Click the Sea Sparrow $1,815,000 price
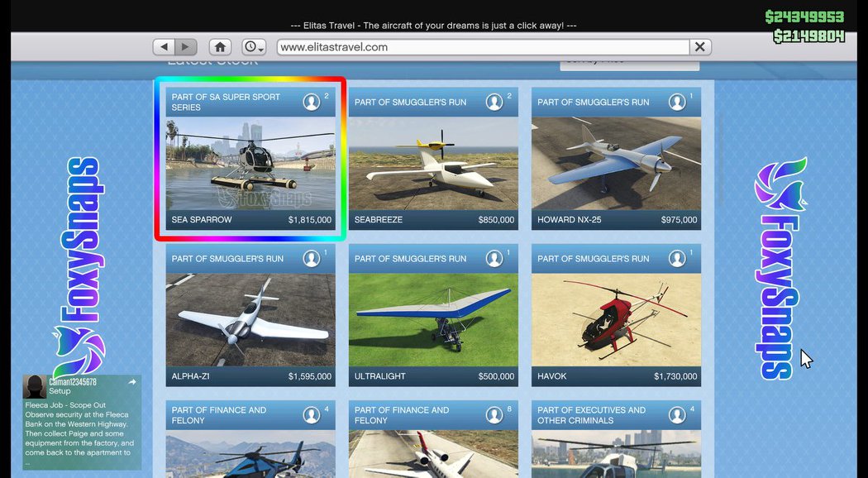 [310, 220]
